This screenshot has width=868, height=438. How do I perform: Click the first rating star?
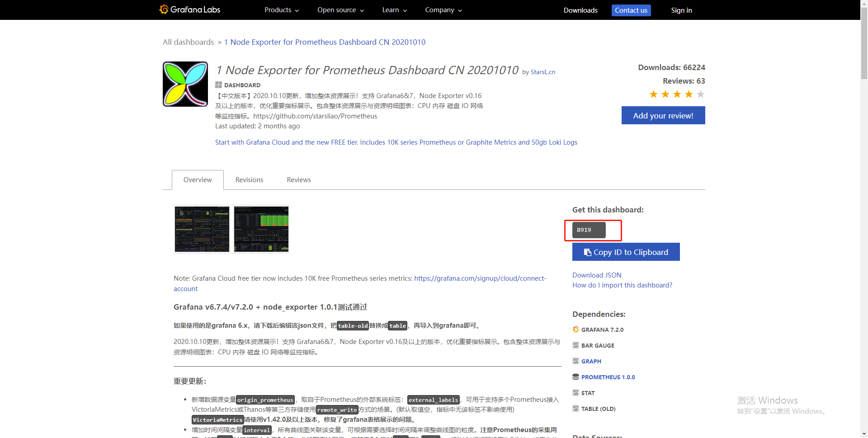[x=654, y=94]
